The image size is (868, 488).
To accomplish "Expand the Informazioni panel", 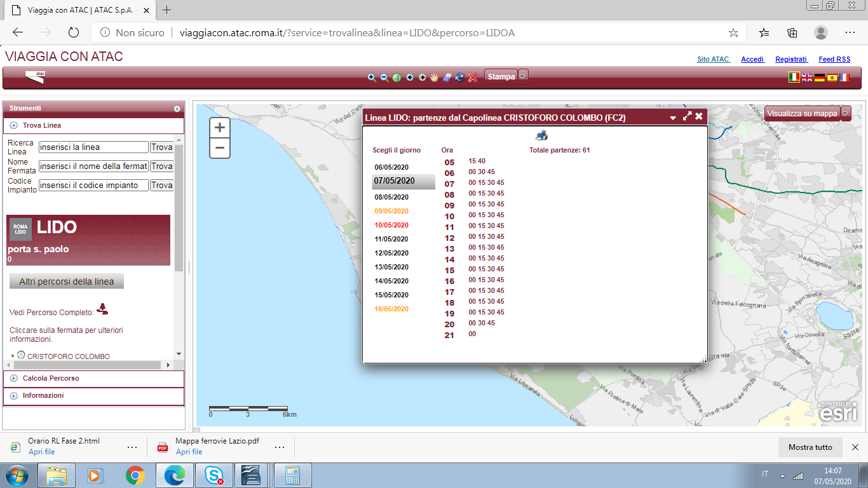I will tap(14, 396).
